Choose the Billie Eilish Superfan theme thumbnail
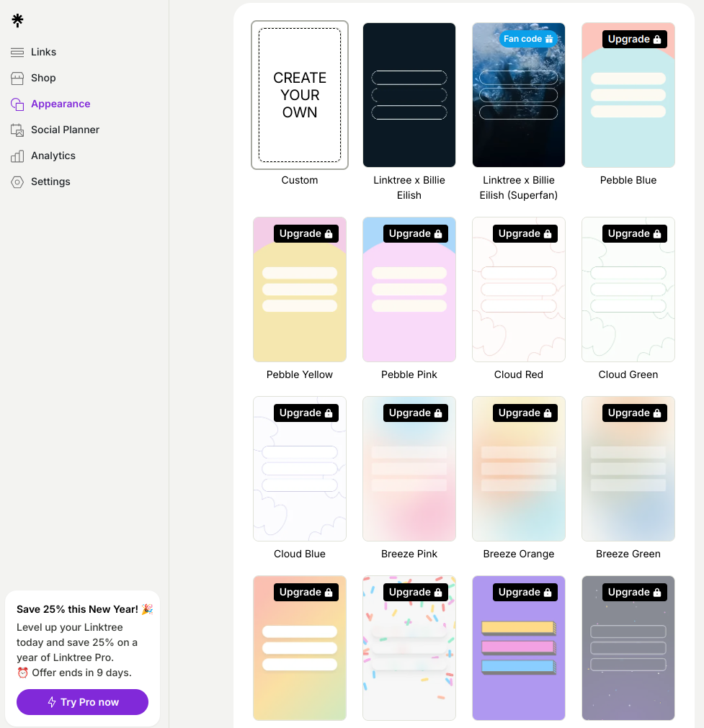 click(x=519, y=95)
